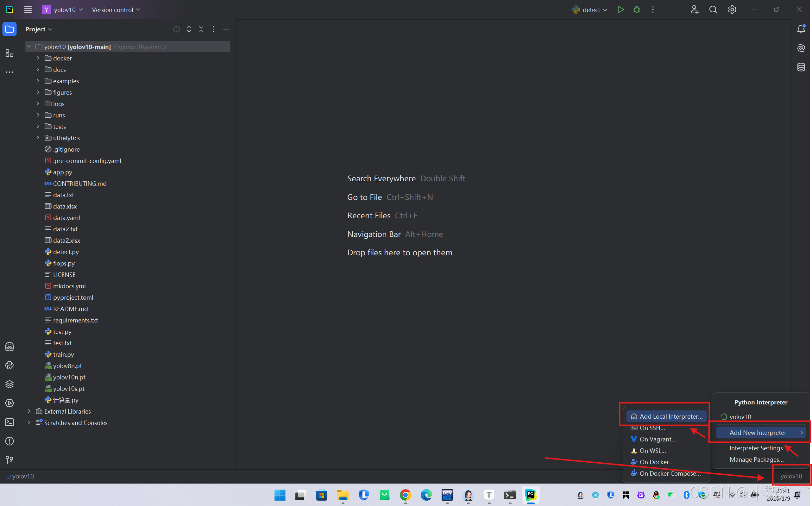Toggle Select Opened File crosshair in Project panel

176,29
